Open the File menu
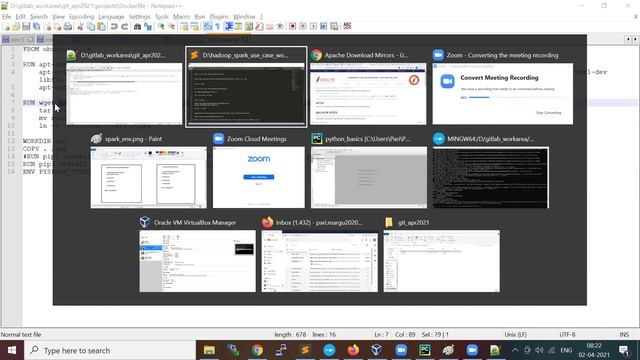 (7, 17)
